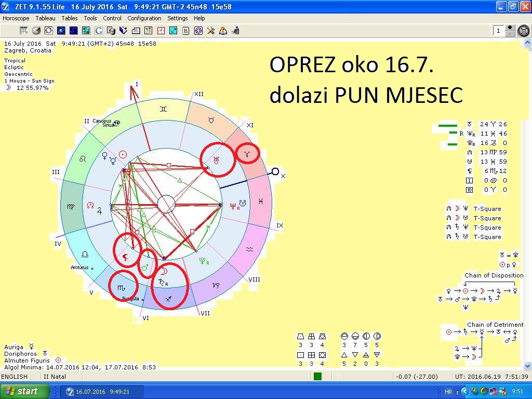Click the blue letter G toolbar icon

point(98,31)
